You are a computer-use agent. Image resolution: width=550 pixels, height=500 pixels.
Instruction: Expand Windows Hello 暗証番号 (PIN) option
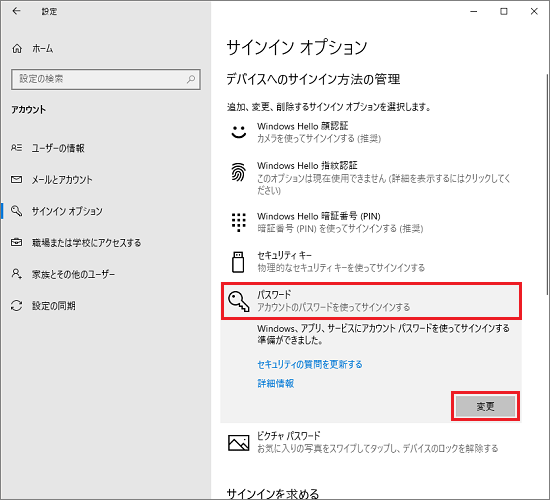coord(371,222)
